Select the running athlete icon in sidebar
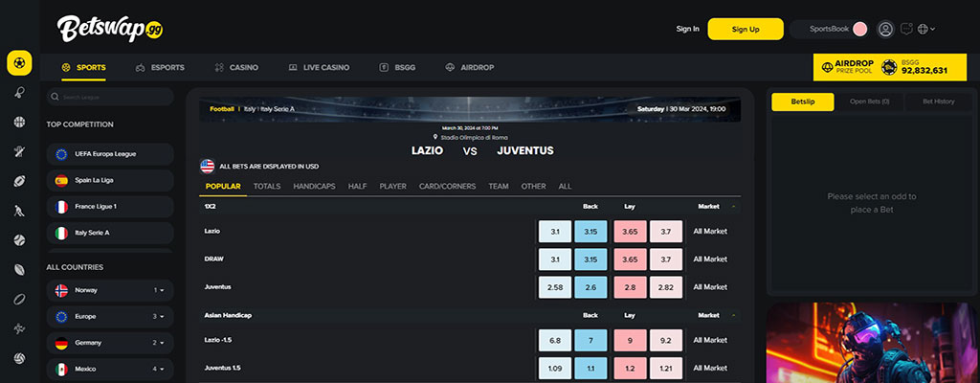Viewport: 980px width, 383px height. point(19,329)
